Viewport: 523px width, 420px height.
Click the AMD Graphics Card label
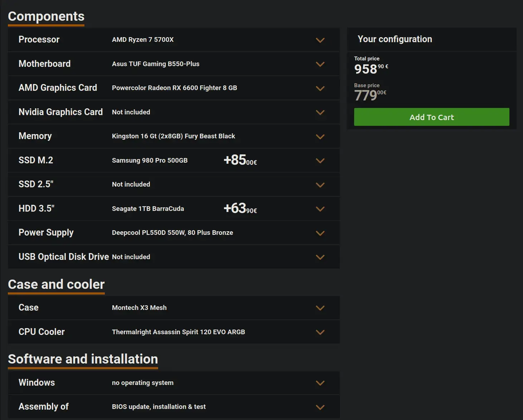pos(58,88)
